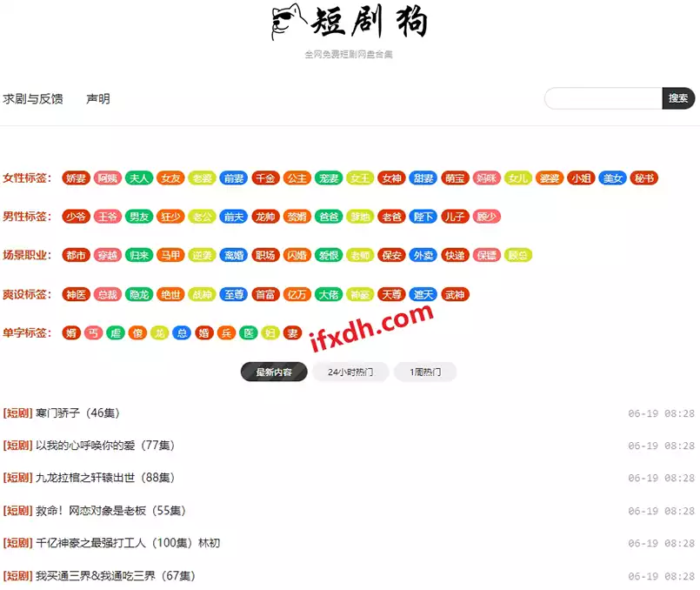The width and height of the screenshot is (700, 590).
Task: Select the 娇妻 female tag
Action: (x=77, y=177)
